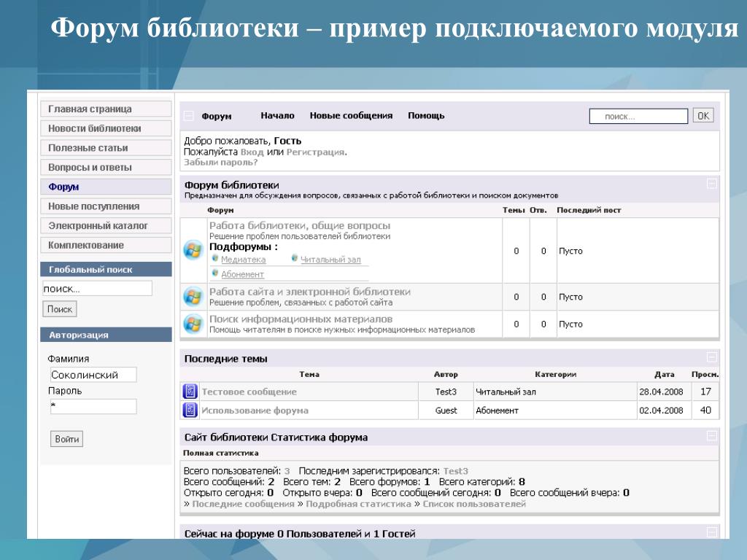Open the Читальный зал subforum link
Screen dimensions: 747x560
click(x=330, y=260)
